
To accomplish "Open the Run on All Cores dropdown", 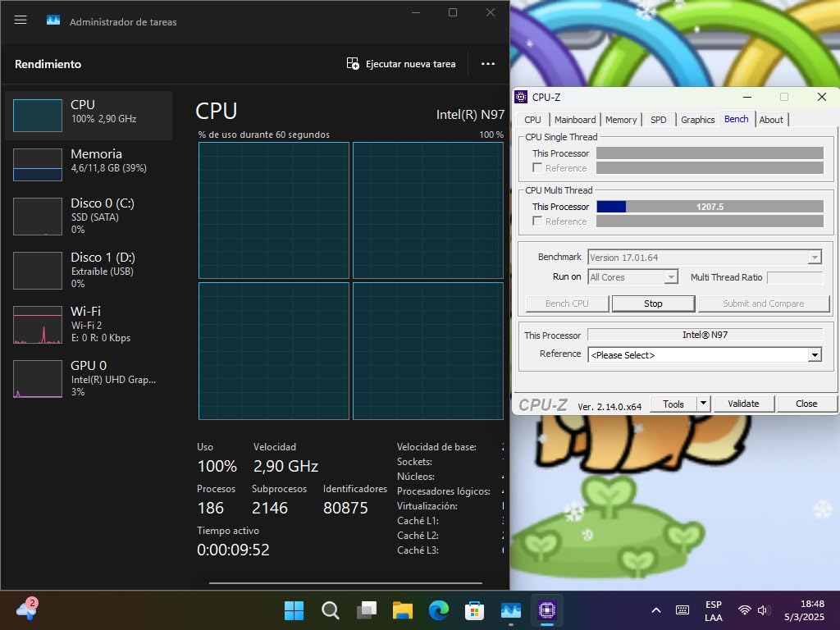I will point(632,277).
